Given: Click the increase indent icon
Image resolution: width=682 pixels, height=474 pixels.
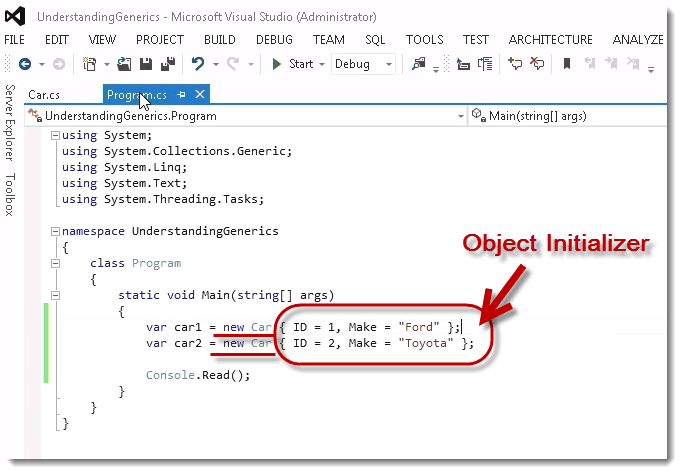Looking at the screenshot, I should [x=485, y=64].
